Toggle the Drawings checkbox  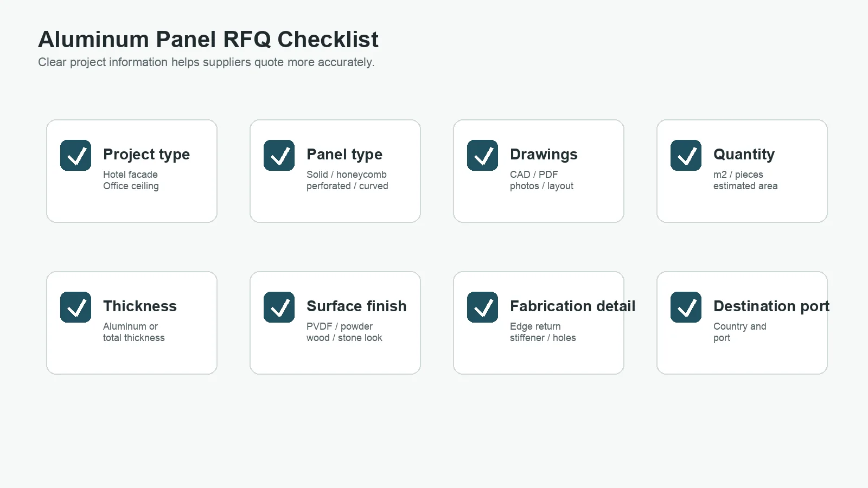482,155
